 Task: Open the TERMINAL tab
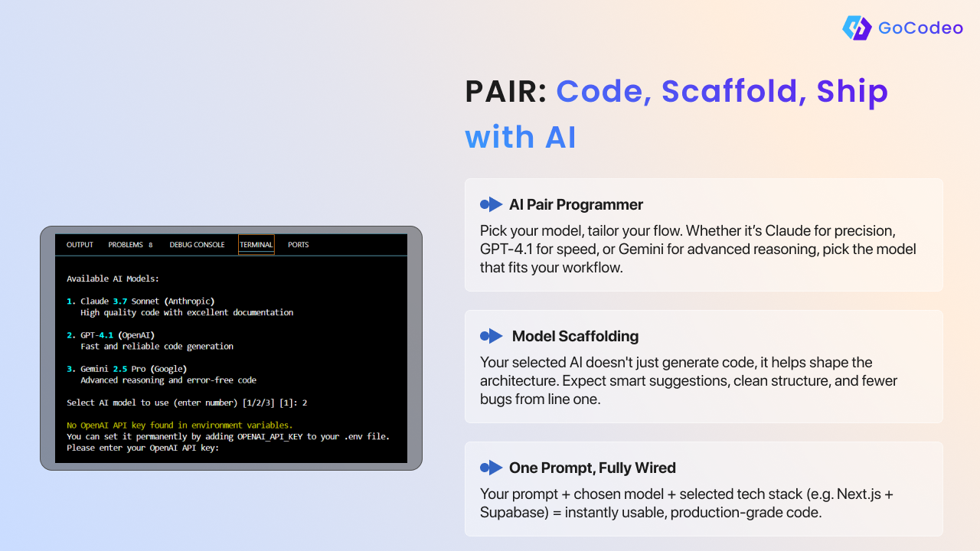[x=256, y=245]
